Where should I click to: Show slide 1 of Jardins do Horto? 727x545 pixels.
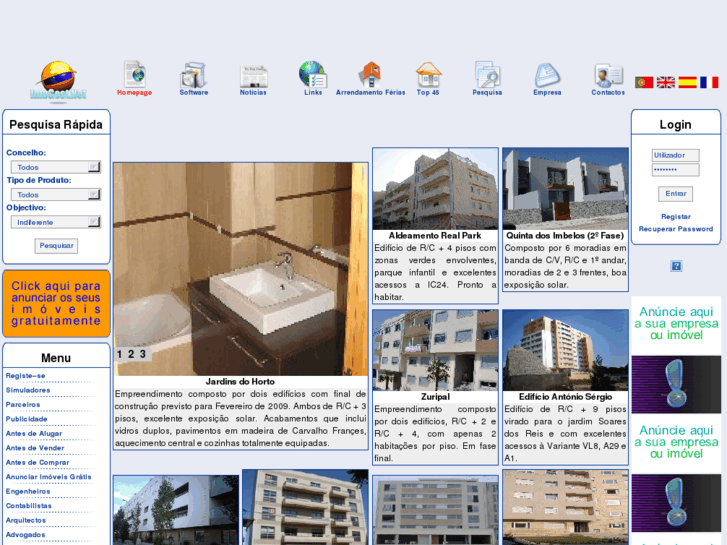tap(119, 354)
